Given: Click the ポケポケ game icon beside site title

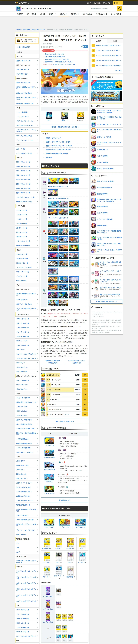Looking at the screenshot, I should (x=18, y=8).
